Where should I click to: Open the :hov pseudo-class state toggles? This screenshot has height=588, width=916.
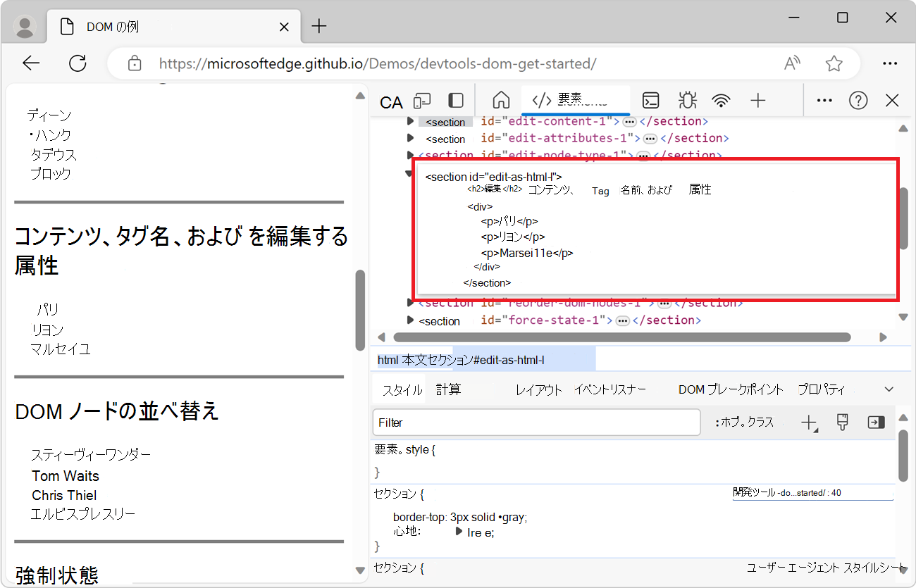coord(747,422)
